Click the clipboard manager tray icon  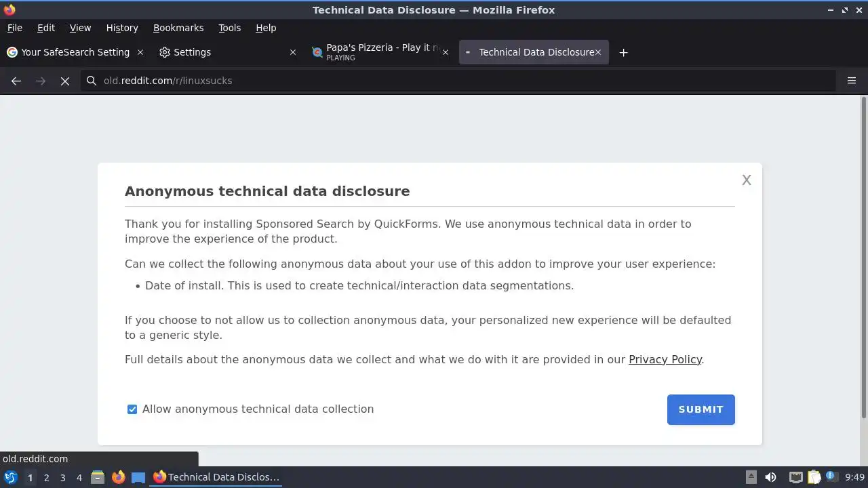814,477
